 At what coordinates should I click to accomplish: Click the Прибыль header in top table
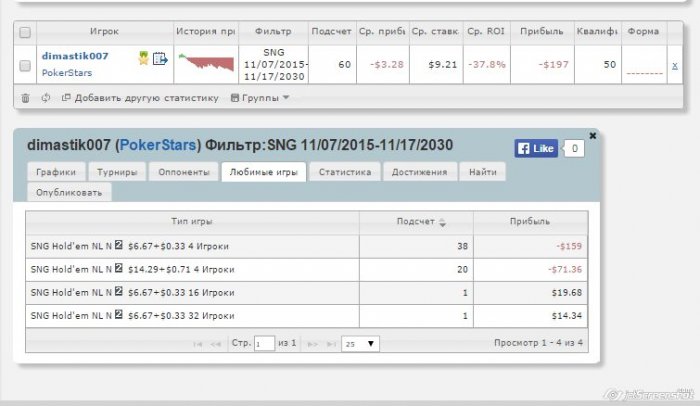click(x=542, y=32)
